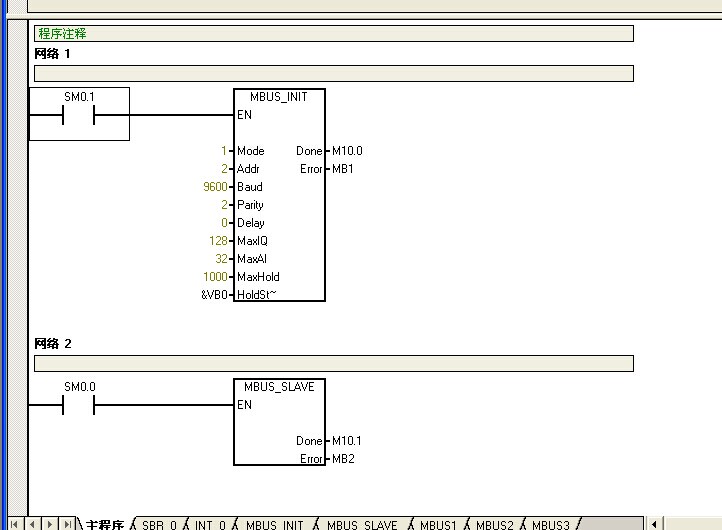
Task: Select Mode parameter value 1
Action: pyautogui.click(x=224, y=151)
